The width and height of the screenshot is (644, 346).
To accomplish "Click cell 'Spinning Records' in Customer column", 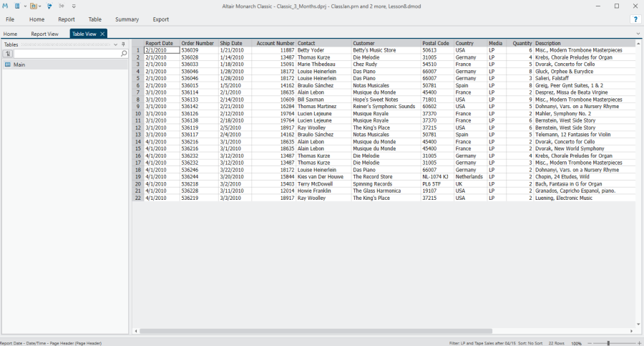I will point(386,184).
